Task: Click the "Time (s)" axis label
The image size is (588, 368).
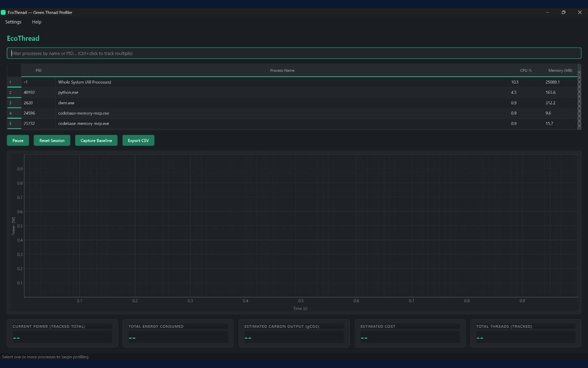Action: pos(300,308)
